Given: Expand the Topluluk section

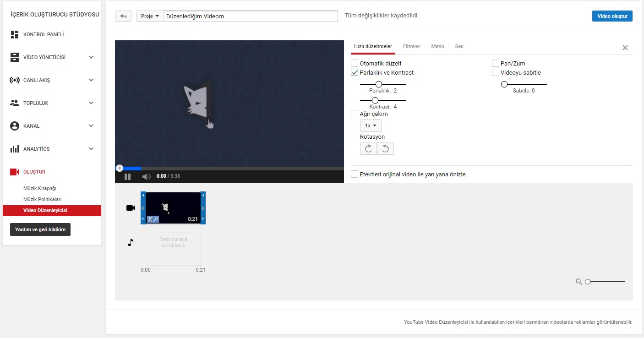Looking at the screenshot, I should pyautogui.click(x=91, y=103).
